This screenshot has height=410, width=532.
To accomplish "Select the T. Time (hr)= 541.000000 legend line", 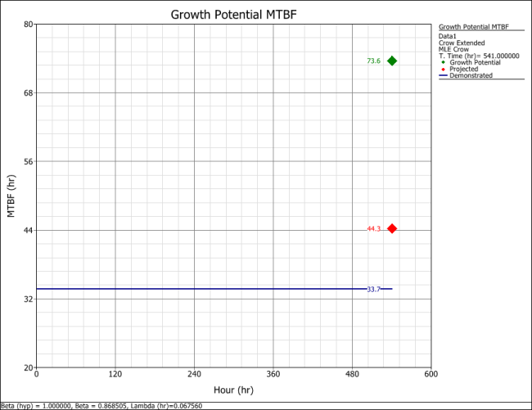I will tap(479, 56).
